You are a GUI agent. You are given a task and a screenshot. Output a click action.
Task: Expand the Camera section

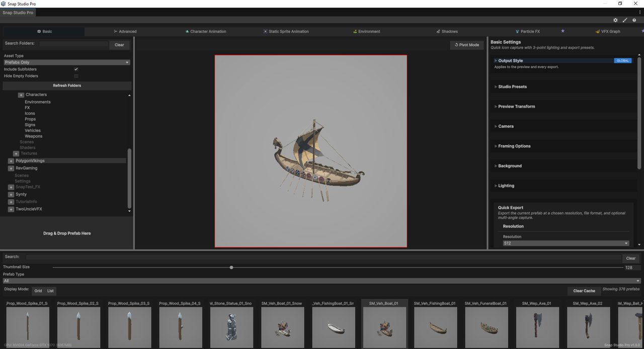[x=506, y=126]
